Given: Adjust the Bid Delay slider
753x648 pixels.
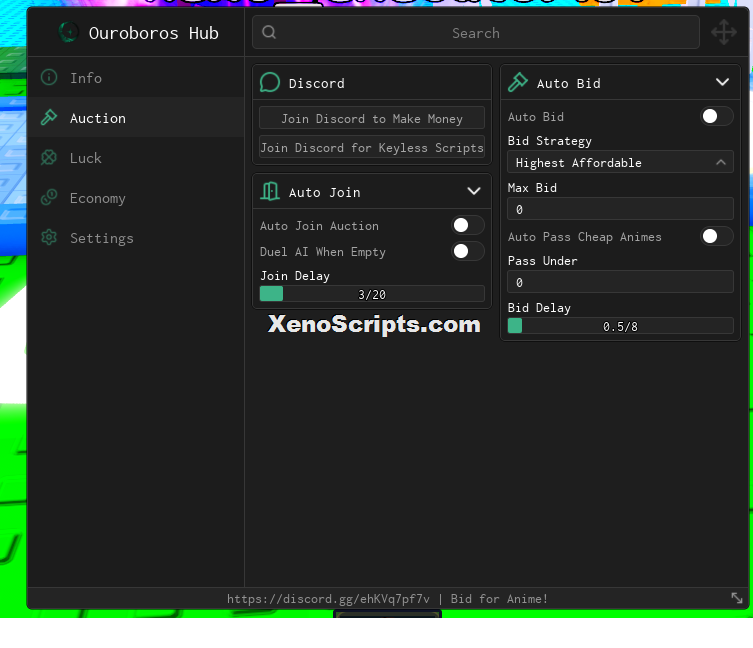Looking at the screenshot, I should point(620,326).
